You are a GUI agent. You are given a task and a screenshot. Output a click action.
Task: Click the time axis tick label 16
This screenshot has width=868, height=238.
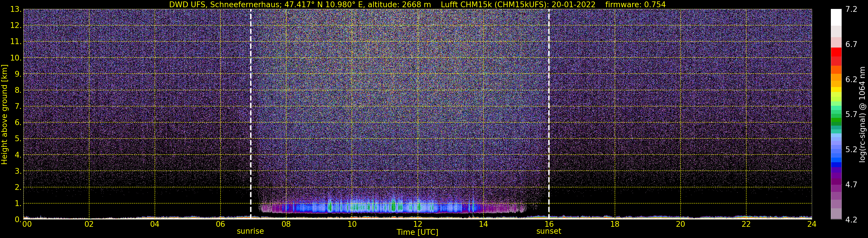549,224
